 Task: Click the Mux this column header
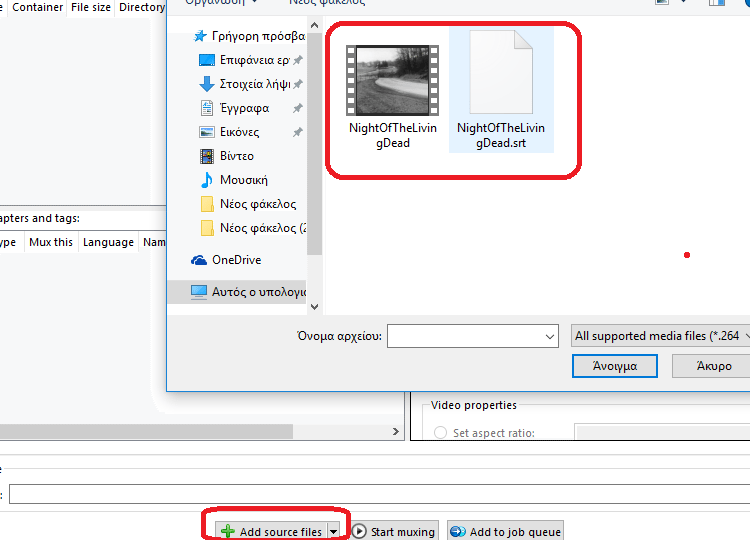51,242
